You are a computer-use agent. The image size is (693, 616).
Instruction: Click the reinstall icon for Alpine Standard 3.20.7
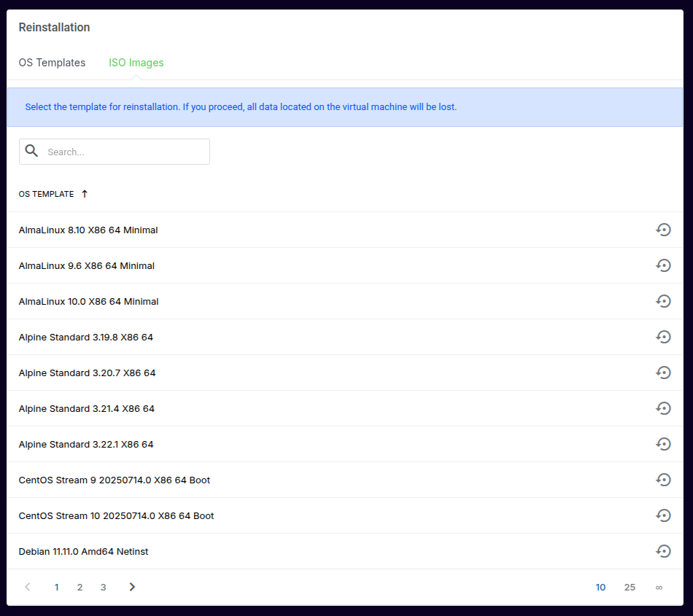point(663,373)
